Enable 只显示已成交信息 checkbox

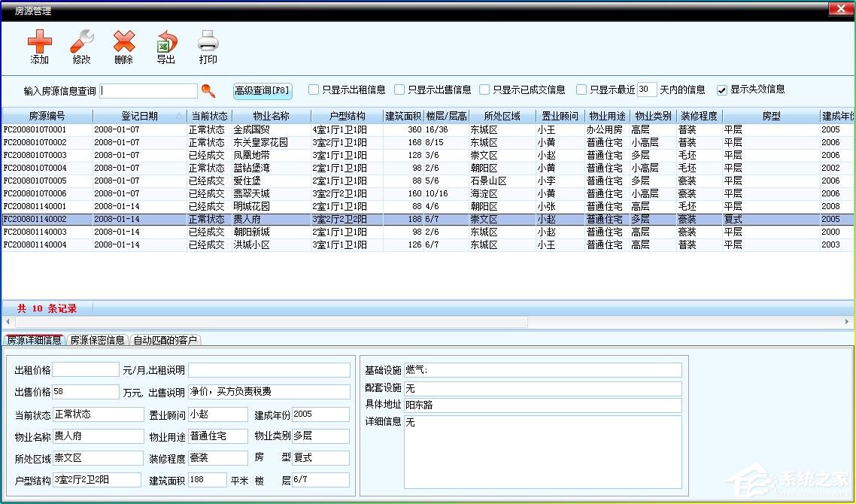pos(484,90)
